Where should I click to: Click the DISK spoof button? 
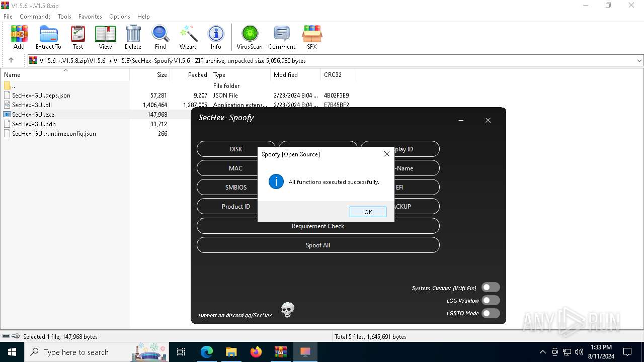tap(236, 149)
